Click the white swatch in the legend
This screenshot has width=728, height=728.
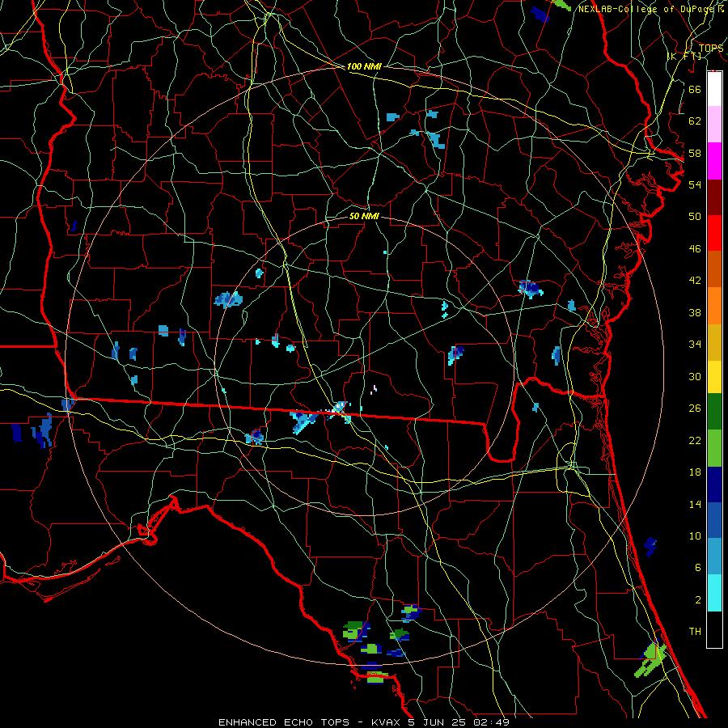coord(714,89)
